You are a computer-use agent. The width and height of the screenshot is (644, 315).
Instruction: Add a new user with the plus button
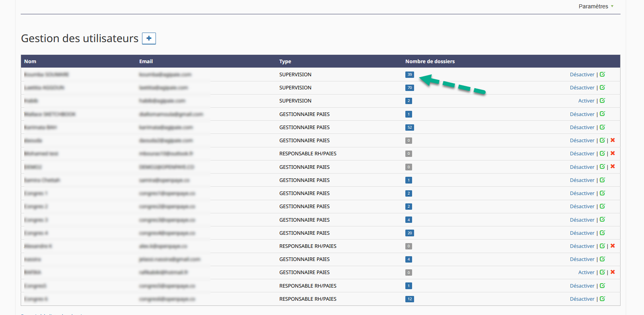pyautogui.click(x=149, y=39)
